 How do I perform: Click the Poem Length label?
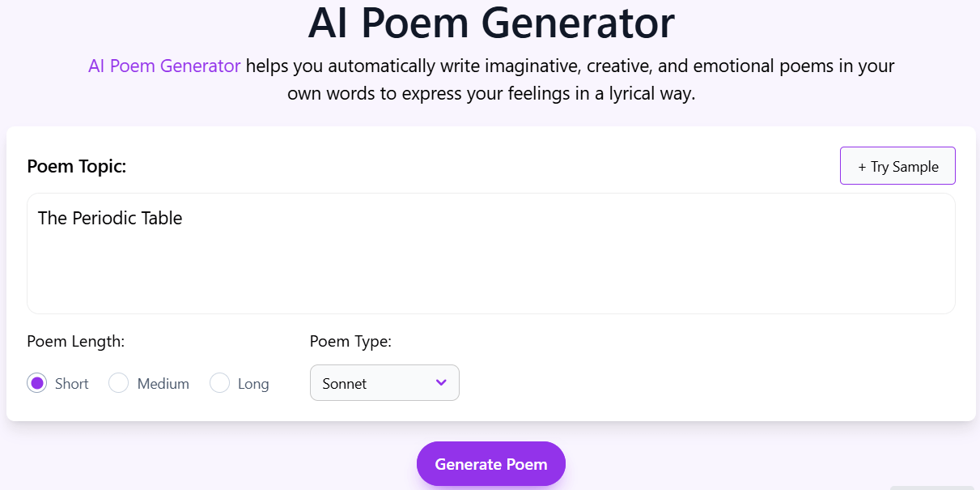point(75,341)
